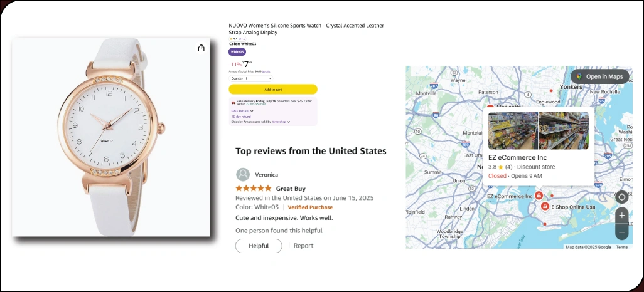The width and height of the screenshot is (644, 292).
Task: Click the 4.4 star product rating
Action: pyautogui.click(x=233, y=39)
